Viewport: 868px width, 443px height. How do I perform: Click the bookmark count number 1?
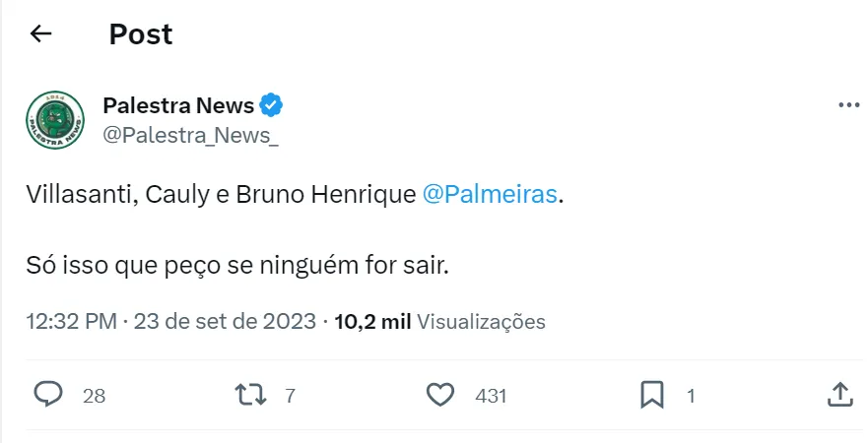[691, 396]
